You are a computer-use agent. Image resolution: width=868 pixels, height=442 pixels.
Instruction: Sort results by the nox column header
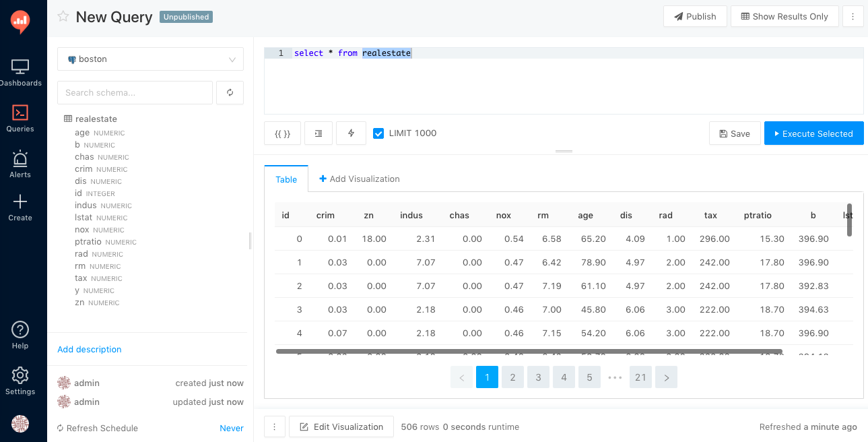click(x=504, y=216)
